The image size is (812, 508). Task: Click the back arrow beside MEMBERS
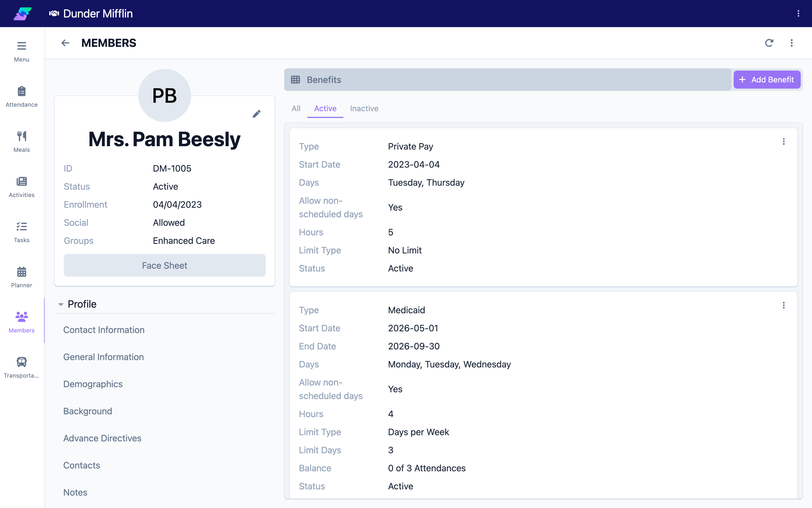click(x=65, y=43)
